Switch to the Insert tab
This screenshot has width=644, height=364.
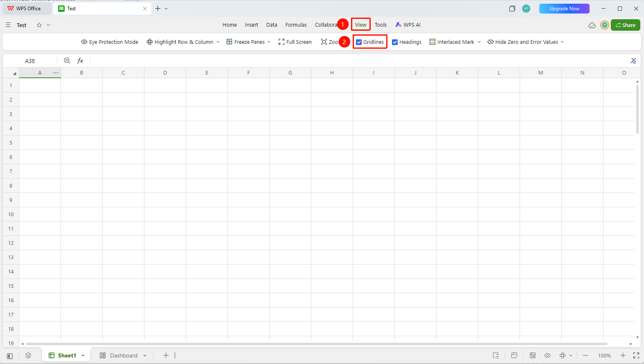coord(252,25)
